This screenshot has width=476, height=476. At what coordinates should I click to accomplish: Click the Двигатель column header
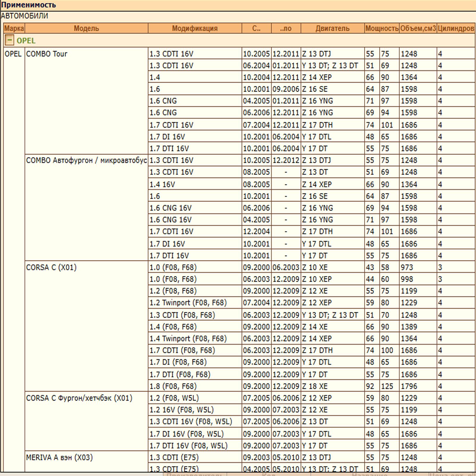[332, 29]
